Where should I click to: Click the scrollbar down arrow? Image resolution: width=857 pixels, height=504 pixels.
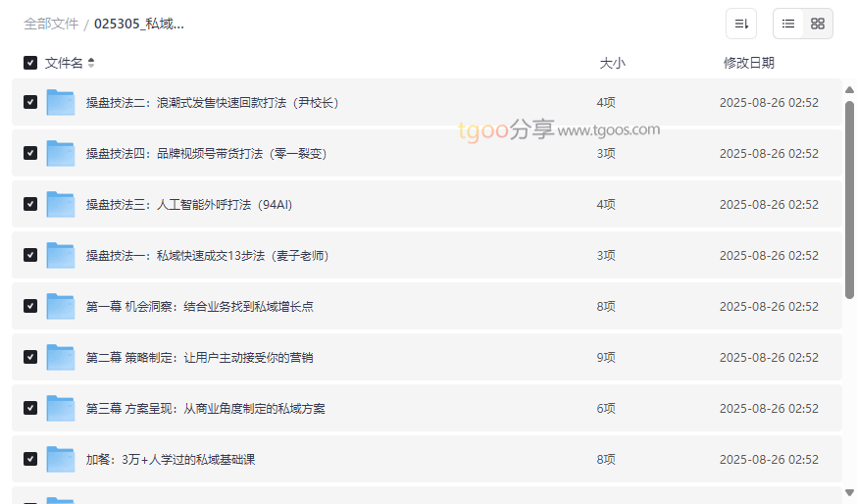tap(849, 492)
